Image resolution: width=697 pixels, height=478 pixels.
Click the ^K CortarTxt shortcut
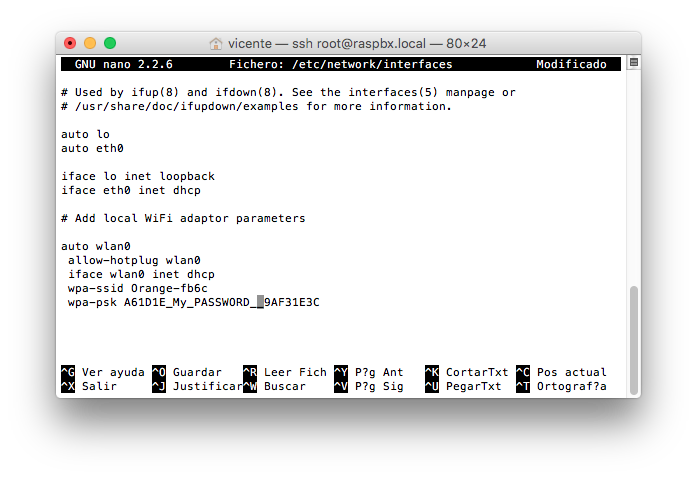point(467,372)
